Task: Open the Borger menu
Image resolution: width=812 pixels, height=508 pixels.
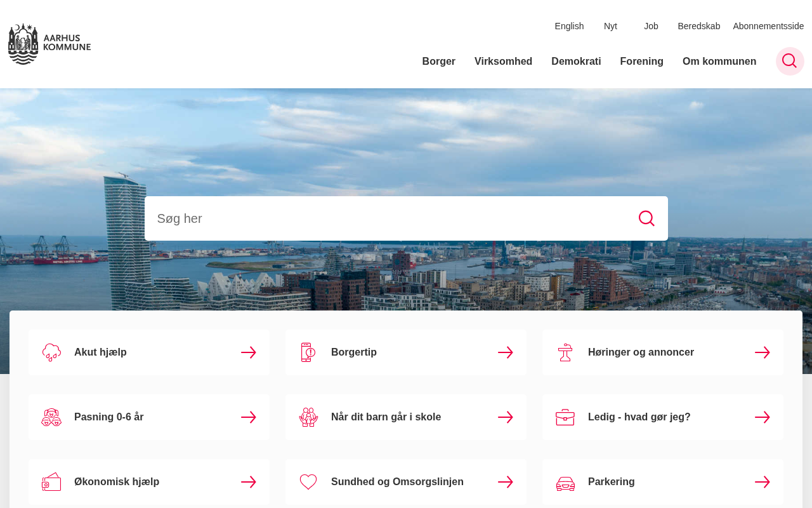Action: click(439, 62)
